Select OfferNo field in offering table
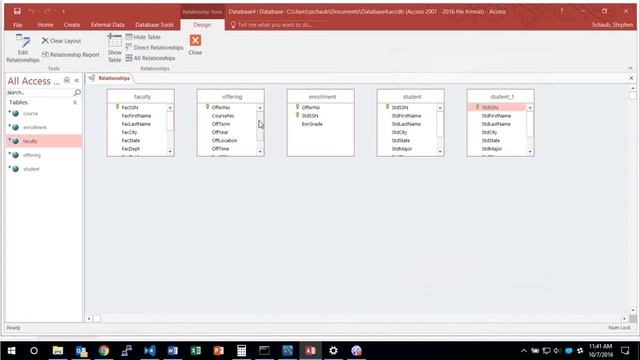640x360 pixels. (221, 107)
